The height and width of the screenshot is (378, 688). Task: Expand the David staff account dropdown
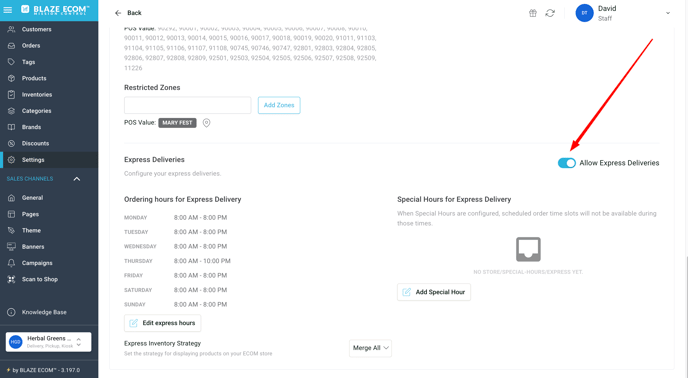668,13
